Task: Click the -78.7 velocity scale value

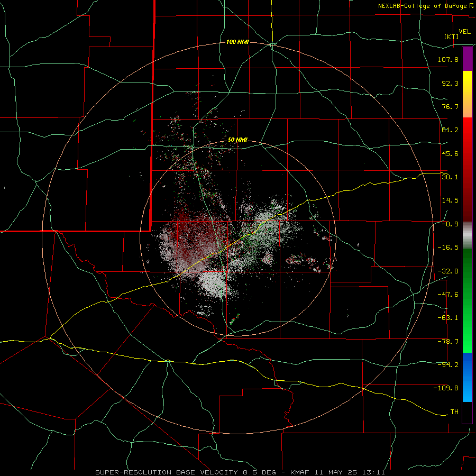Action: coord(448,342)
